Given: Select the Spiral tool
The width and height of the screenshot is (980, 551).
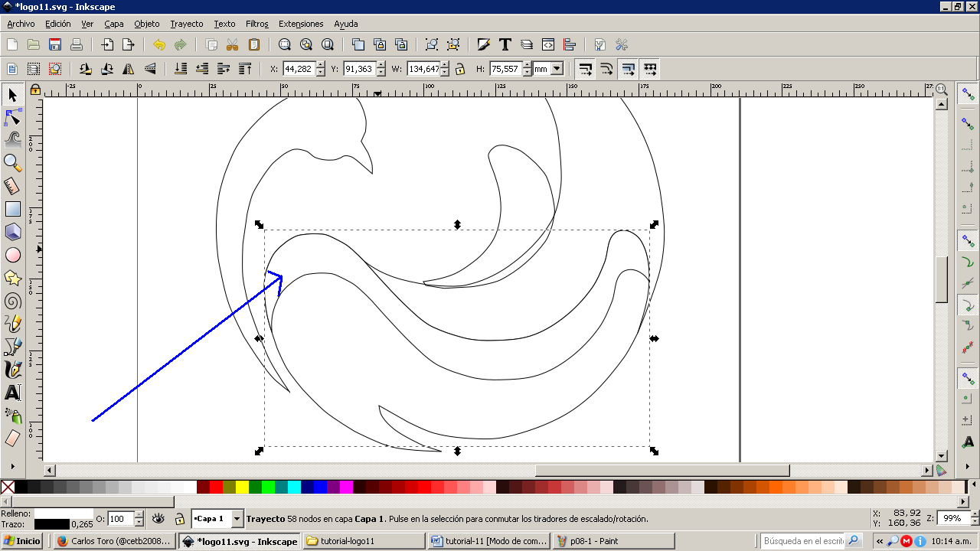Looking at the screenshot, I should point(12,301).
